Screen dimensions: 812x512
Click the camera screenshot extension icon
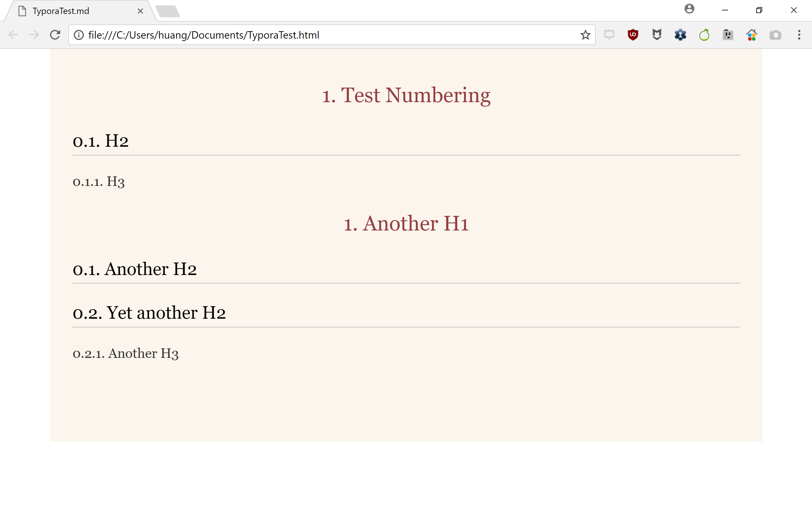(775, 35)
